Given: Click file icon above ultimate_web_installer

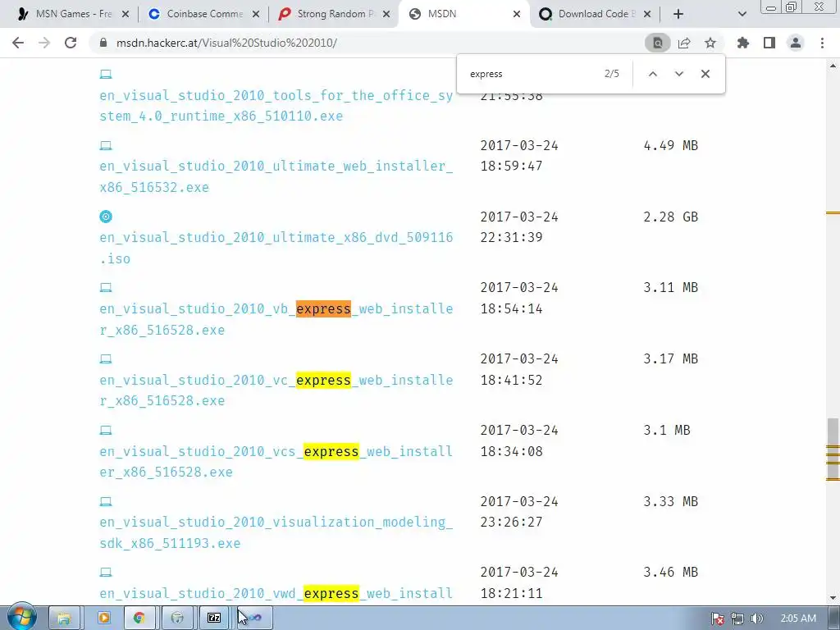Looking at the screenshot, I should (106, 145).
